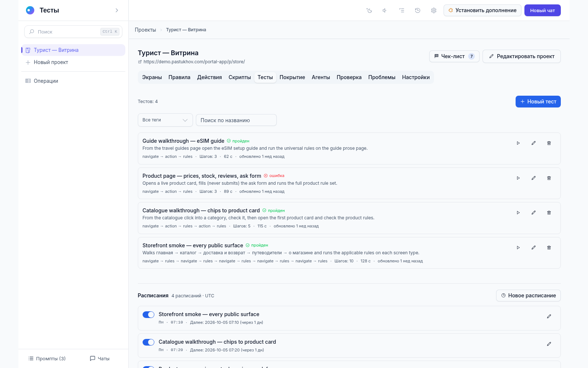The image size is (588, 368).
Task: Open settings gear icon in header
Action: (434, 10)
